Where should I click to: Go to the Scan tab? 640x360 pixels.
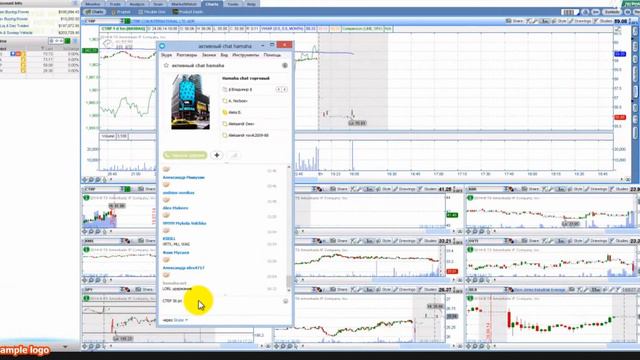(158, 4)
